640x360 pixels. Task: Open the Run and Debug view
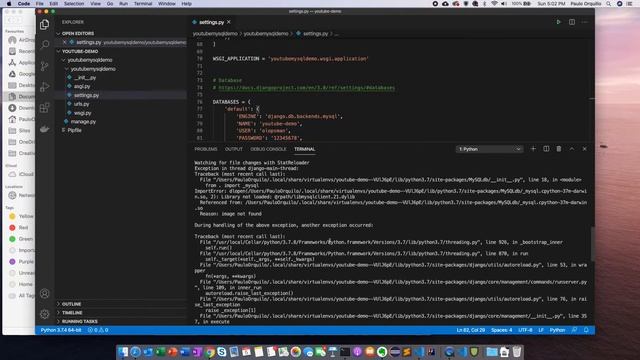click(44, 87)
